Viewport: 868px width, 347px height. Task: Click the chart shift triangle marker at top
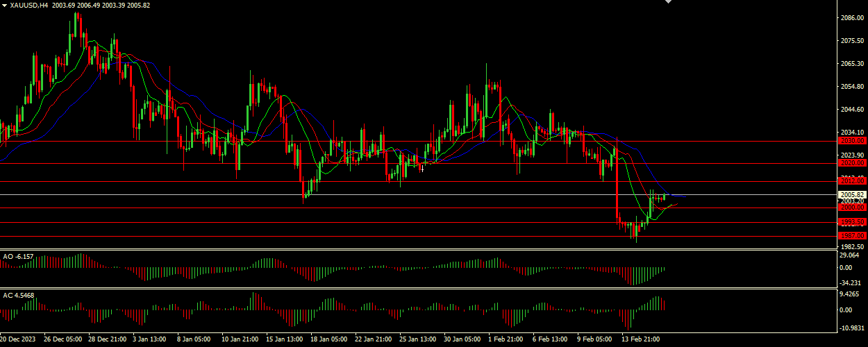coord(669,2)
